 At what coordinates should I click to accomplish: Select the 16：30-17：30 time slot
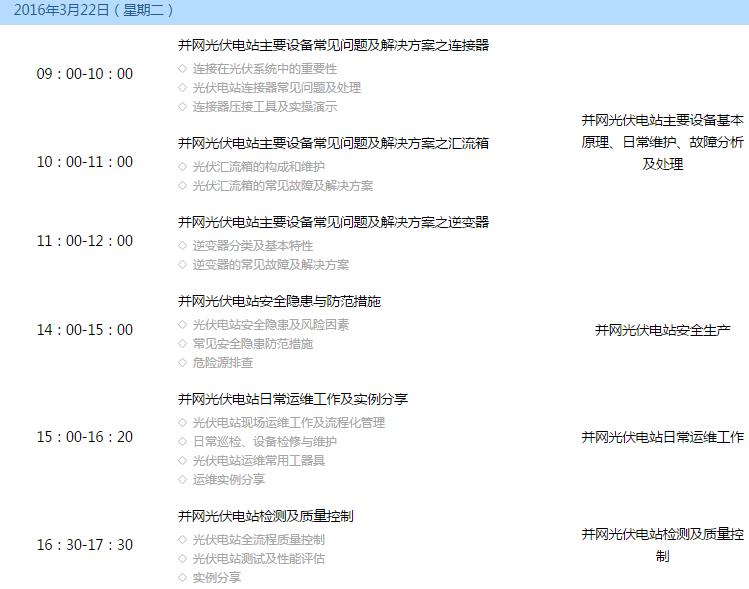click(x=85, y=545)
